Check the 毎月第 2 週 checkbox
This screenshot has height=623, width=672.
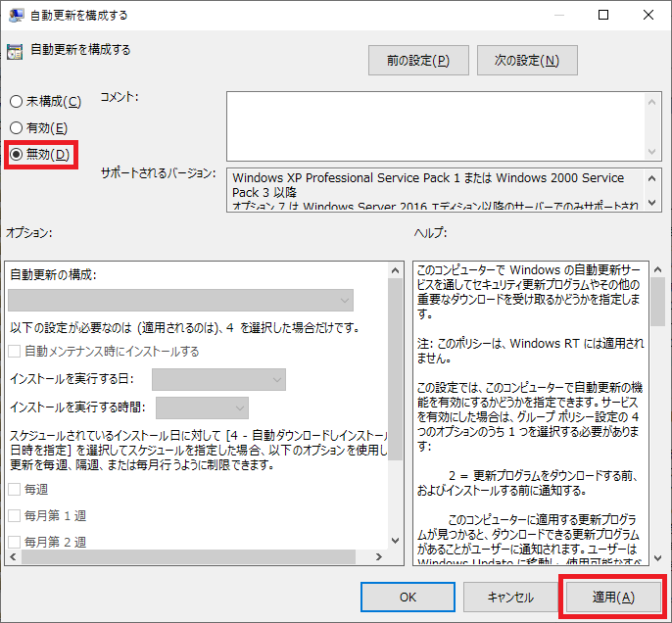(14, 542)
